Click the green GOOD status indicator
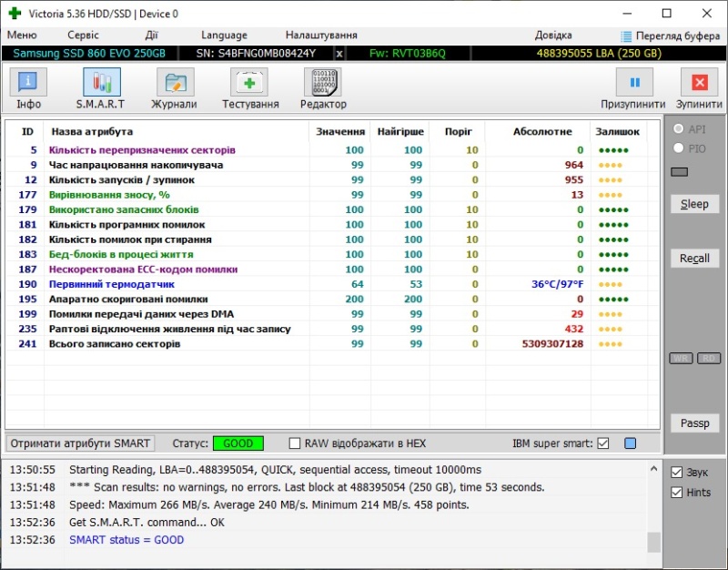Screen dimensions: 728x570 [x=238, y=443]
